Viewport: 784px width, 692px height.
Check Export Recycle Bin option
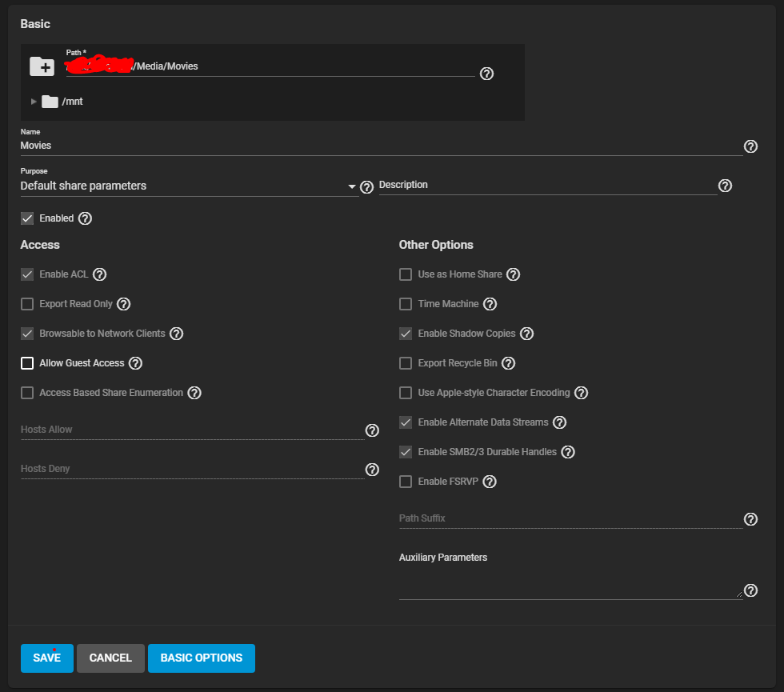pos(406,363)
